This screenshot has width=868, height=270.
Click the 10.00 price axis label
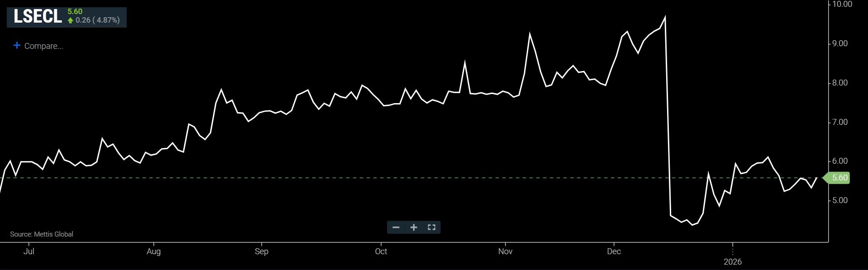tap(842, 4)
